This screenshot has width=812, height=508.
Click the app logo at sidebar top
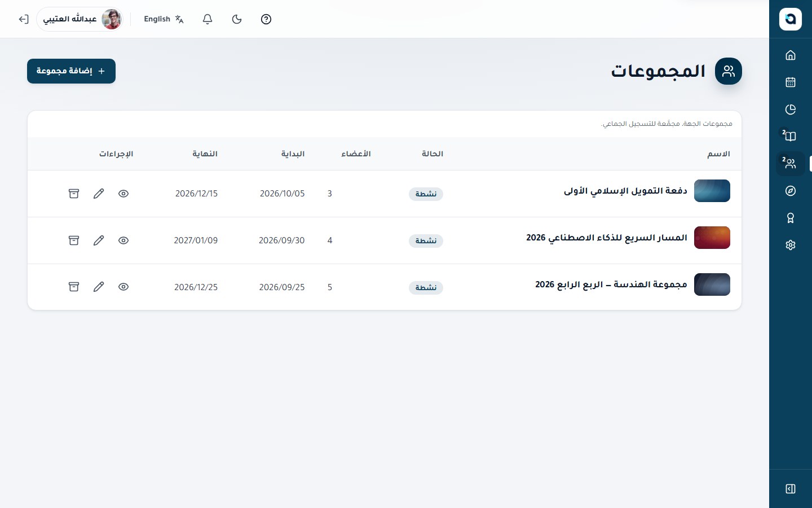(791, 19)
